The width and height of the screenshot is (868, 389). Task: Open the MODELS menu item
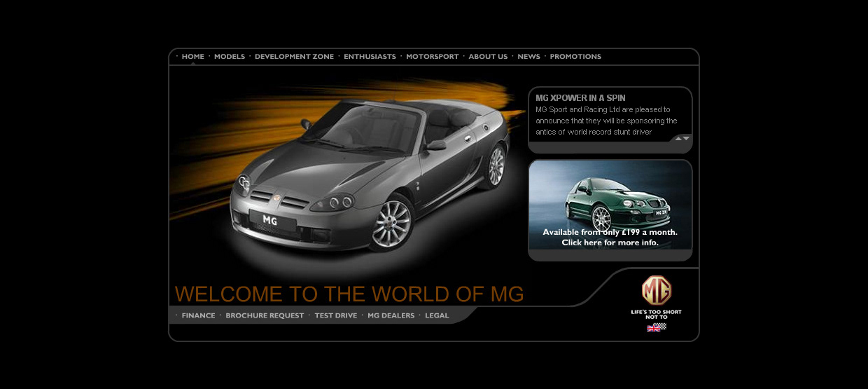click(x=230, y=57)
